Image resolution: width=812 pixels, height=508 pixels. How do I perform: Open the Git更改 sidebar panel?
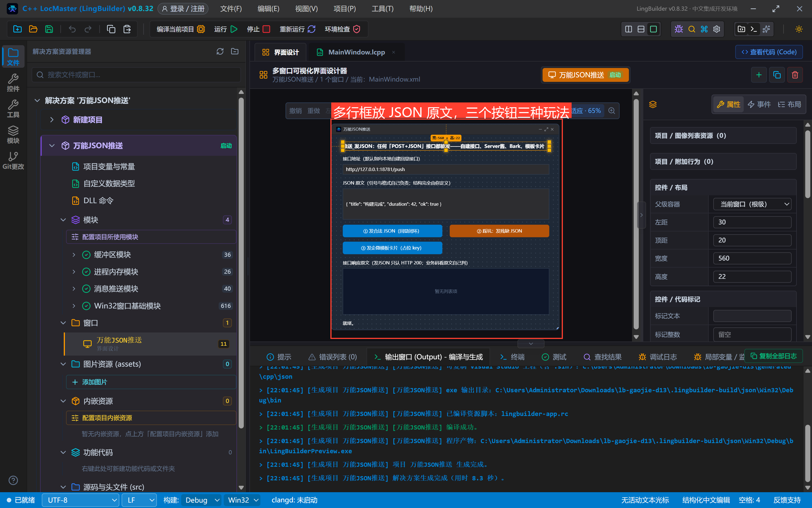(13, 161)
